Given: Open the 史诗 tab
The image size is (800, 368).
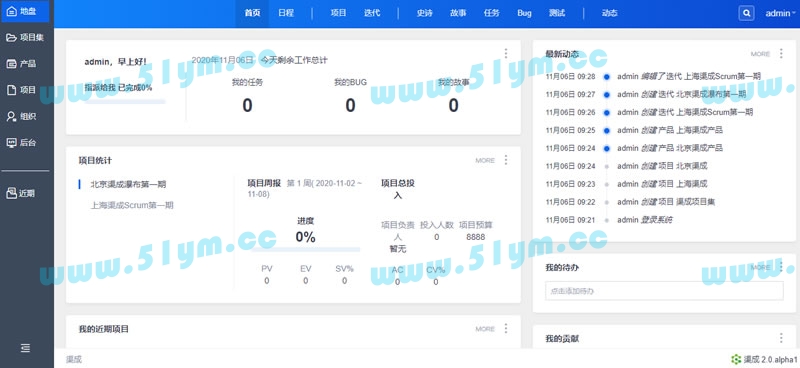Looking at the screenshot, I should pyautogui.click(x=424, y=14).
